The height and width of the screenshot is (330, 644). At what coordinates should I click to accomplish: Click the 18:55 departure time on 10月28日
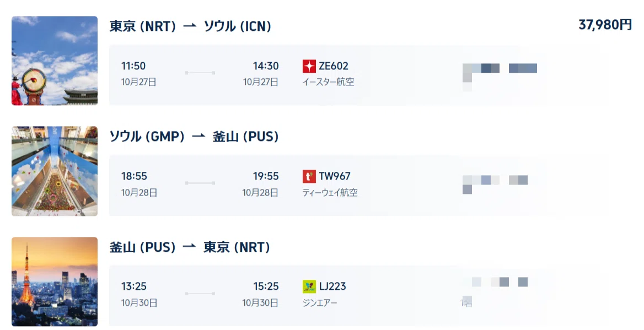134,176
